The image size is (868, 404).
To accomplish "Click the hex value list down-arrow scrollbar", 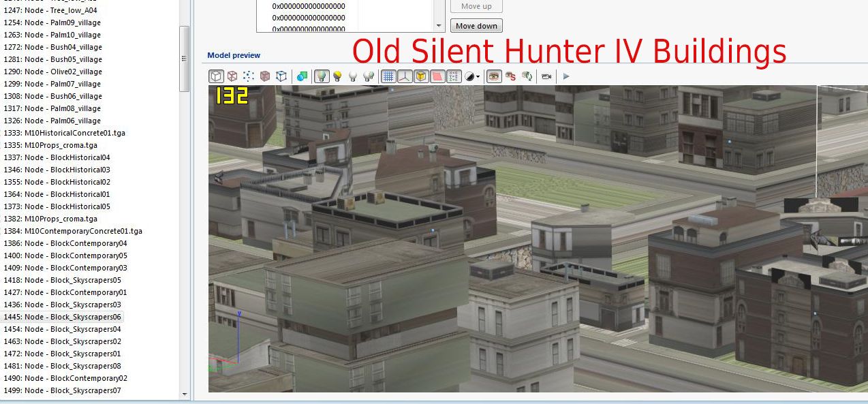I will 439,26.
